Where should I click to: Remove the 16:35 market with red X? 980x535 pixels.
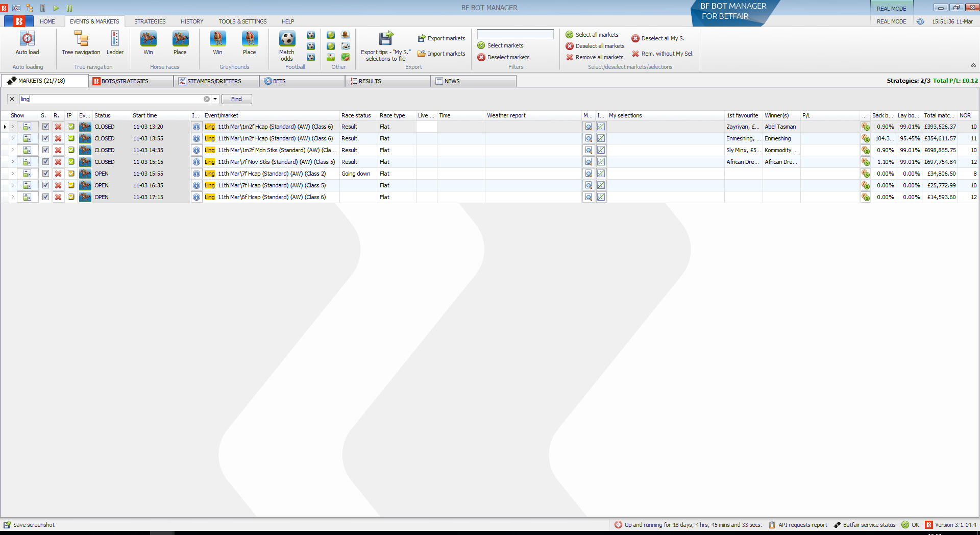pyautogui.click(x=58, y=185)
